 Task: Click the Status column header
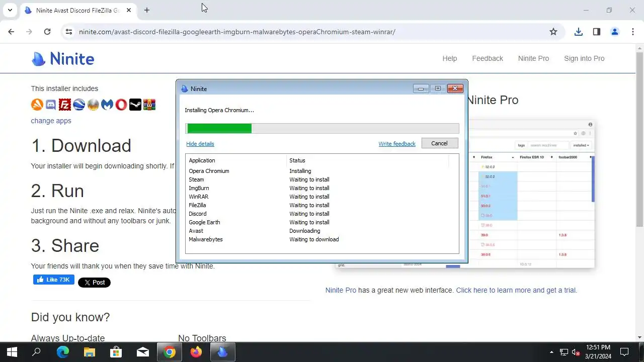point(297,160)
